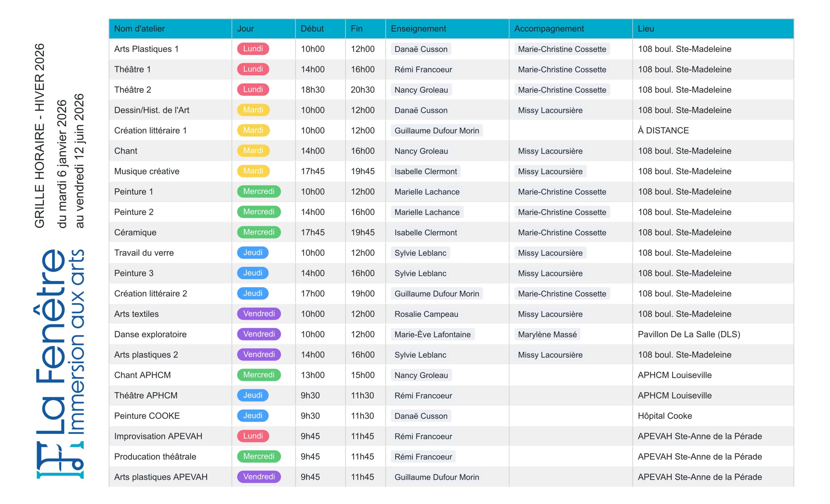Click Lundi tag for Arts Plastiques 1
Image resolution: width=830 pixels, height=504 pixels.
pyautogui.click(x=253, y=49)
